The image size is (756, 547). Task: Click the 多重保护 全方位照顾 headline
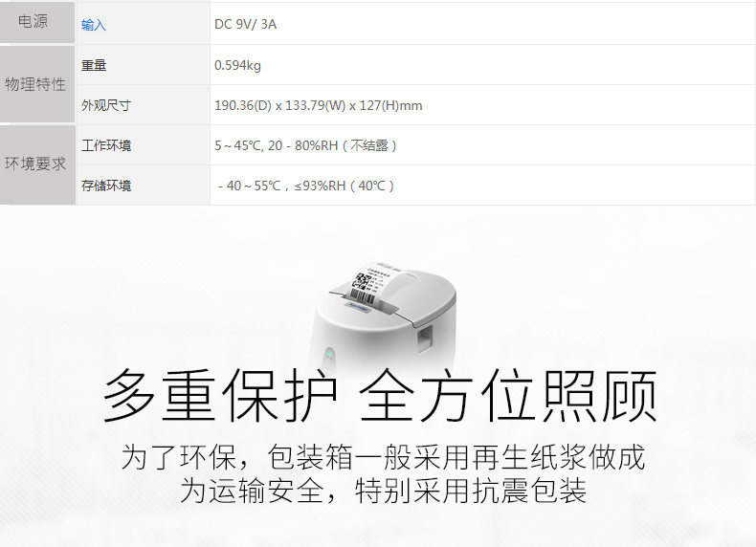pyautogui.click(x=380, y=395)
